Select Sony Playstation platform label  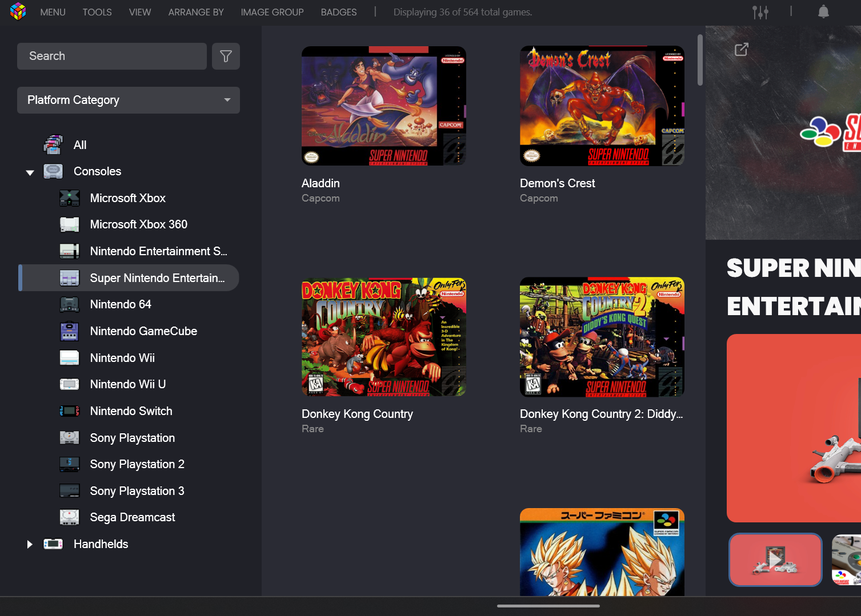(133, 438)
